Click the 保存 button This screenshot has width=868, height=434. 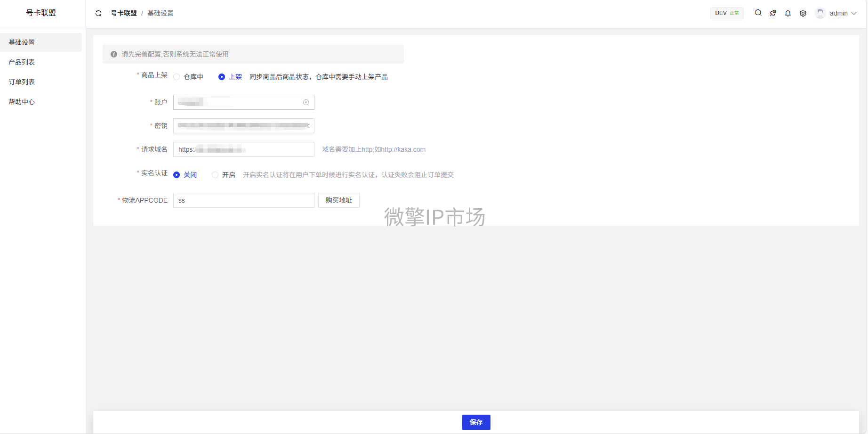pyautogui.click(x=476, y=422)
